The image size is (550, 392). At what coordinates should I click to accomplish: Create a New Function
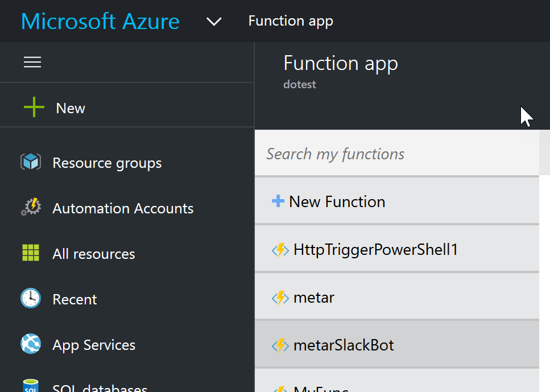(396, 201)
